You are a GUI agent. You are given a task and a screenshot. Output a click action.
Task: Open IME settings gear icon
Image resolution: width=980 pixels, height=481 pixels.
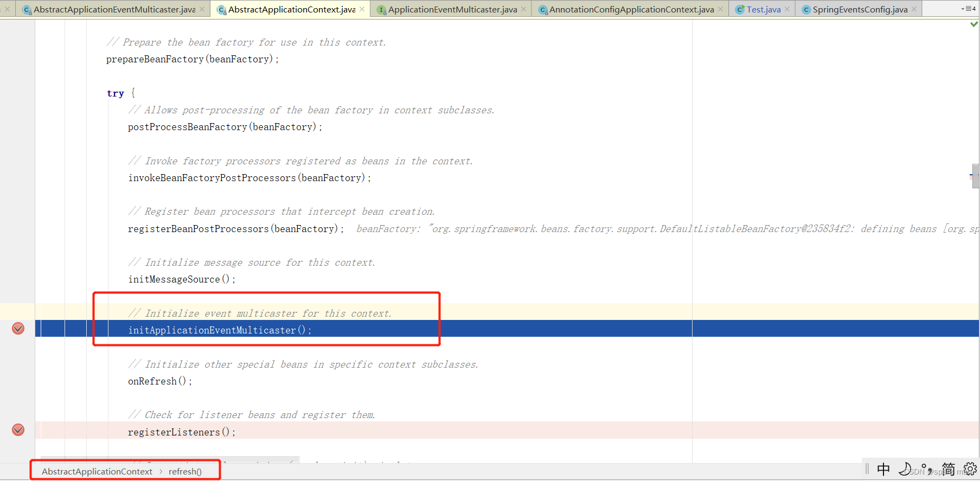pyautogui.click(x=970, y=469)
